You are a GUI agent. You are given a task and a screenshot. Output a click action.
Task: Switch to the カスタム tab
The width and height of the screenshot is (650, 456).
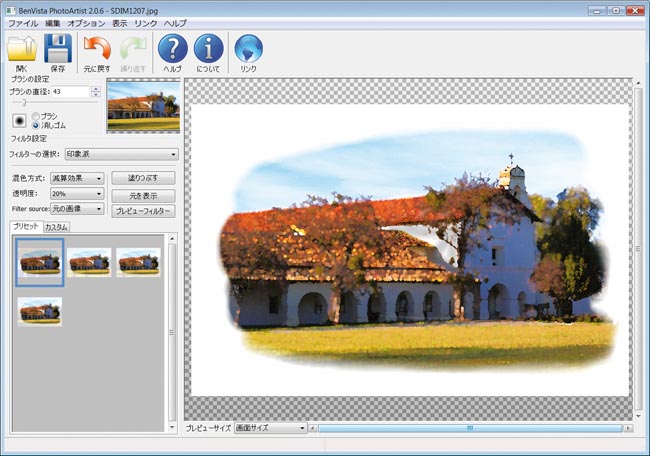[56, 227]
